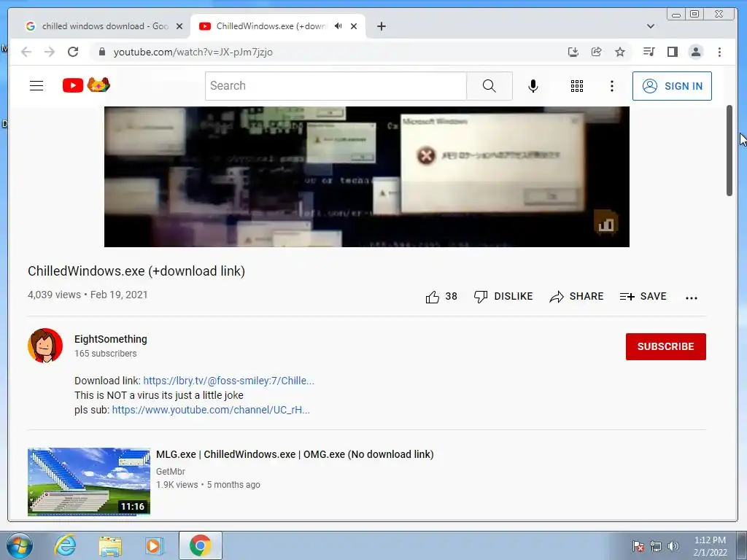The image size is (747, 560).
Task: Close the Google search tab
Action: pos(179,26)
